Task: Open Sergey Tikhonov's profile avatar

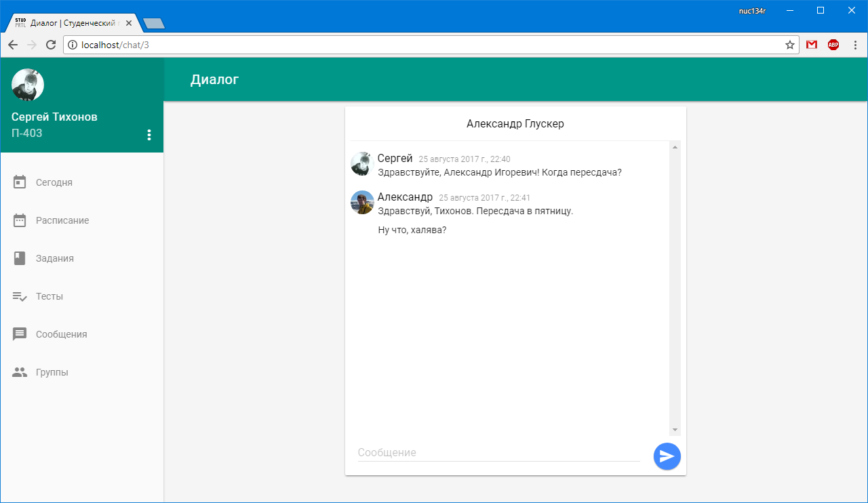Action: (28, 84)
